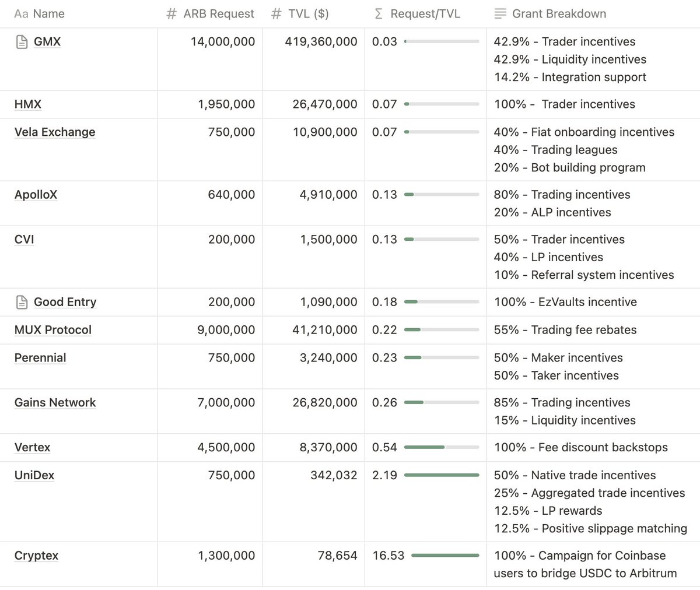Open the Vertex entry
Screen dimensions: 700x590
pos(33,448)
